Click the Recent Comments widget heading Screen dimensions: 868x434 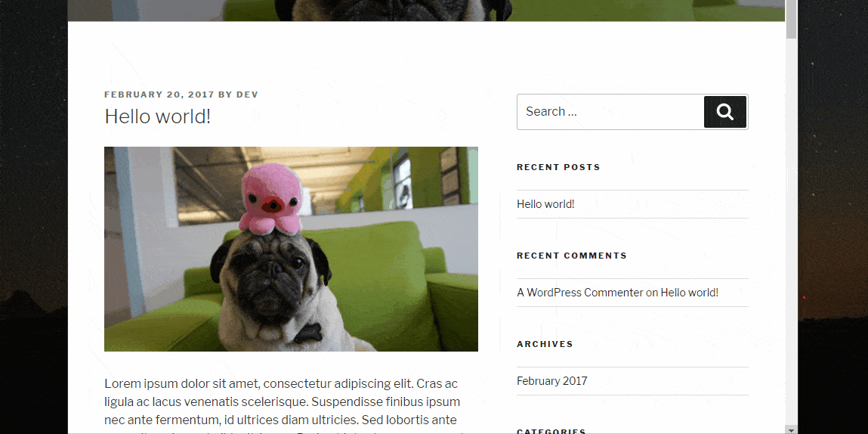pyautogui.click(x=572, y=256)
